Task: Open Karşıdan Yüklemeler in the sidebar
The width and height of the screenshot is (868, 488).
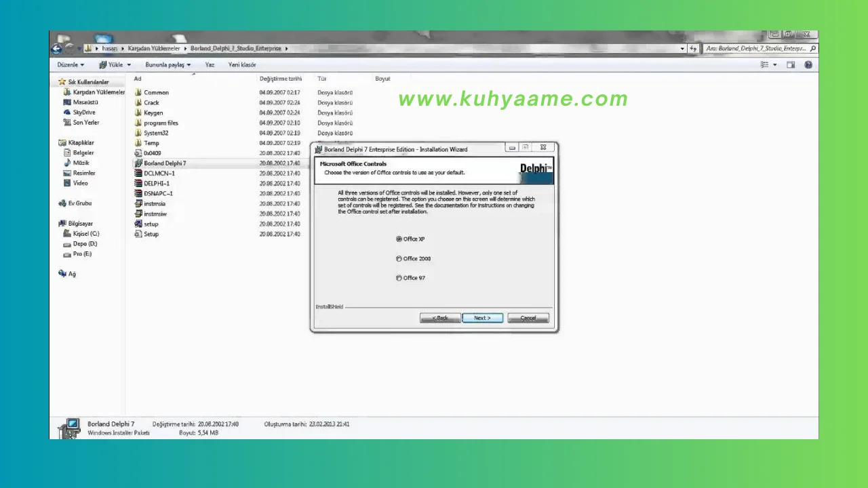Action: click(x=99, y=92)
